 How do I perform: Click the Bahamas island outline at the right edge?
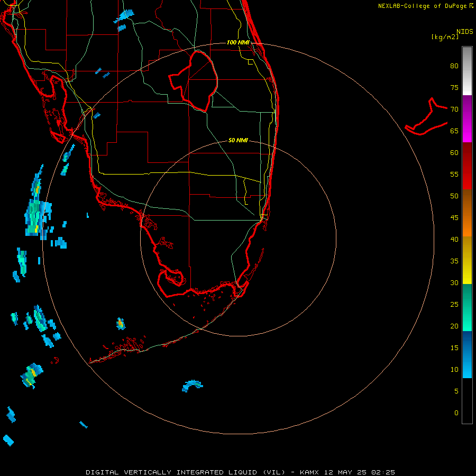426,116
